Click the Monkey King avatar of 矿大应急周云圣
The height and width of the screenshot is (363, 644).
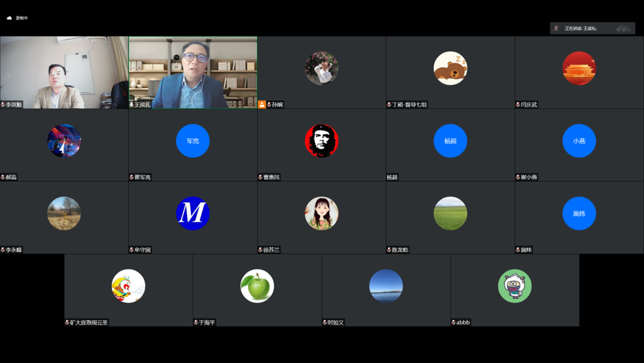[128, 286]
